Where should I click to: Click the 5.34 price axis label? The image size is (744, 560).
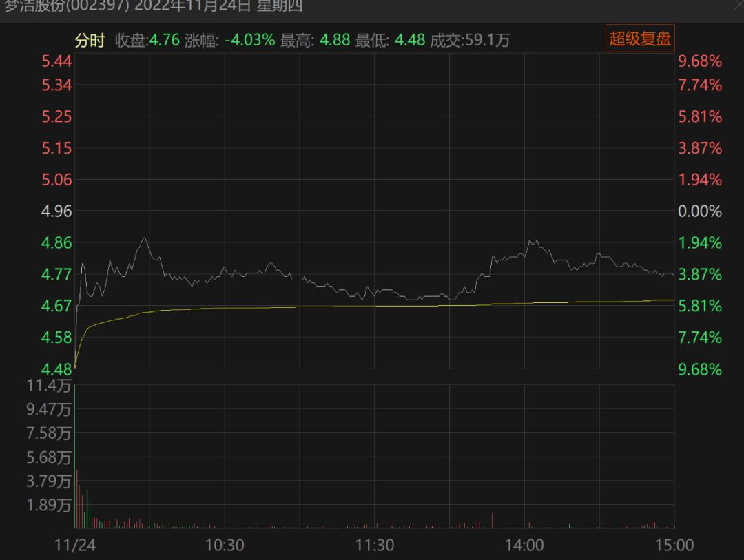[x=56, y=85]
